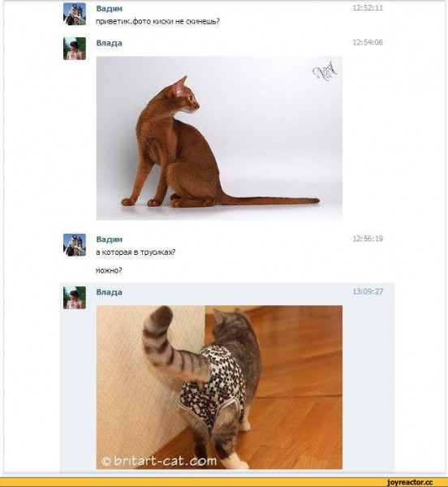This screenshot has width=448, height=487.
Task: Click the Вадим name at 12:56:19
Action: pos(109,239)
